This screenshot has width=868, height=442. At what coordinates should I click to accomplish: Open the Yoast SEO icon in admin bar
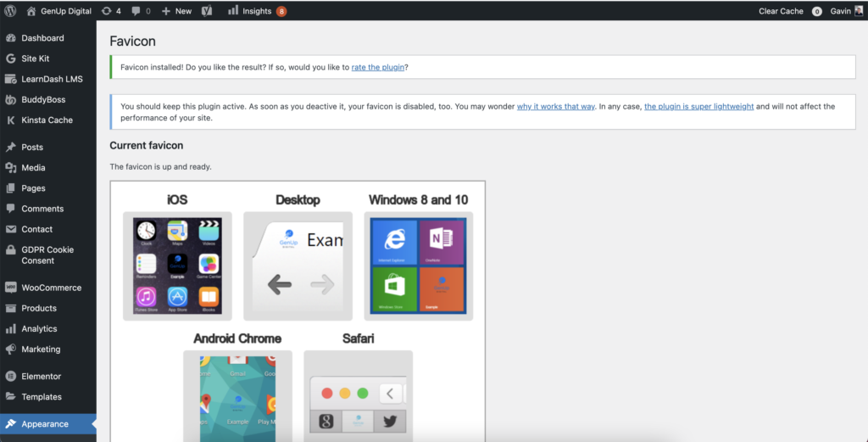[207, 11]
